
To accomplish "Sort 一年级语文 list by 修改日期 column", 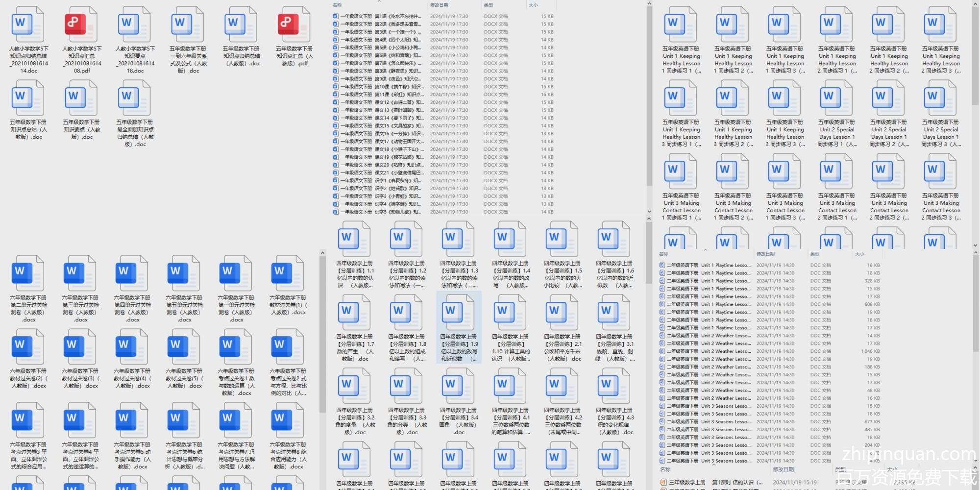I will [x=439, y=5].
